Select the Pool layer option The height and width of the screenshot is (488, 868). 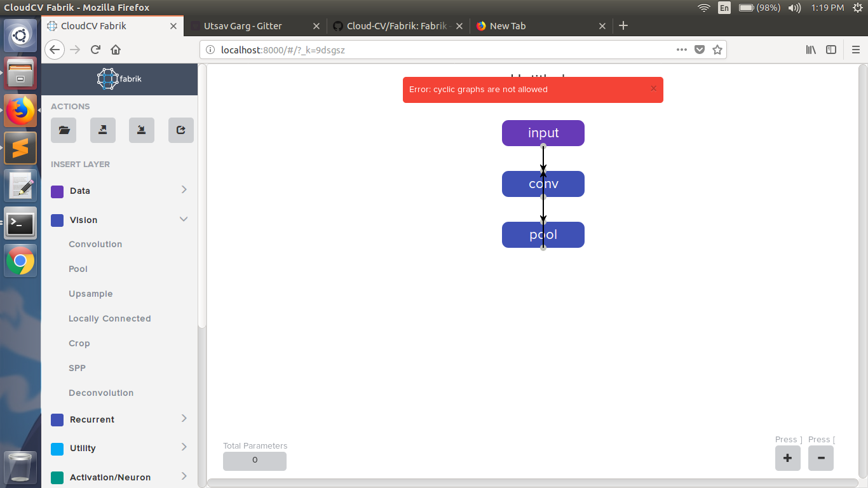[x=78, y=269]
